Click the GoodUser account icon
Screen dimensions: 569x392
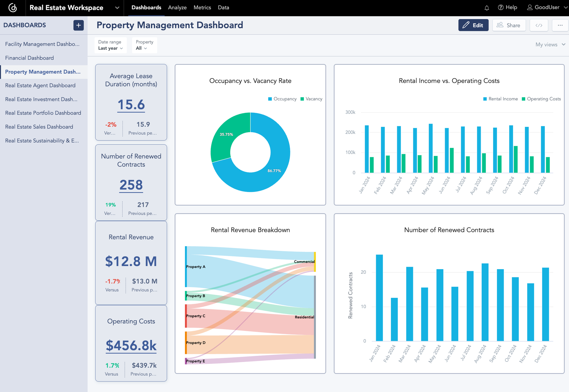[x=530, y=8]
